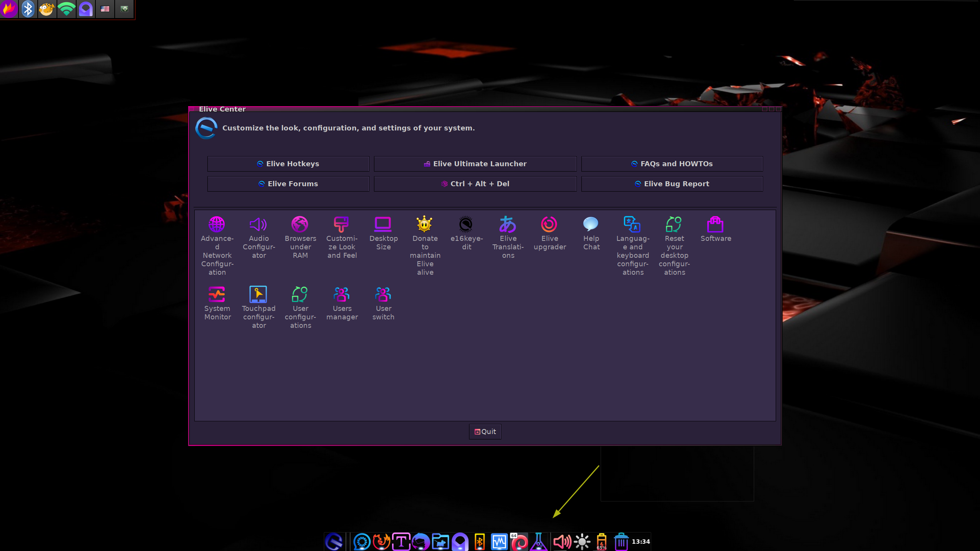Click the green download arrow tray icon
Image resolution: width=980 pixels, height=551 pixels.
124,9
